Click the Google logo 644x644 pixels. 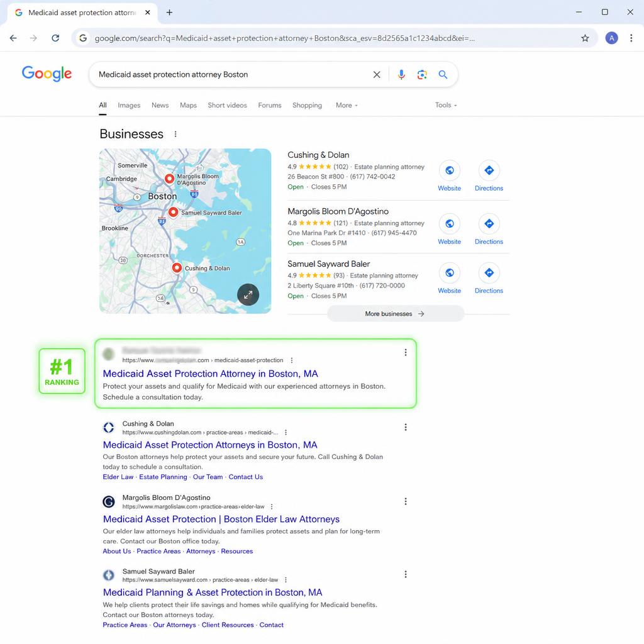pyautogui.click(x=47, y=74)
